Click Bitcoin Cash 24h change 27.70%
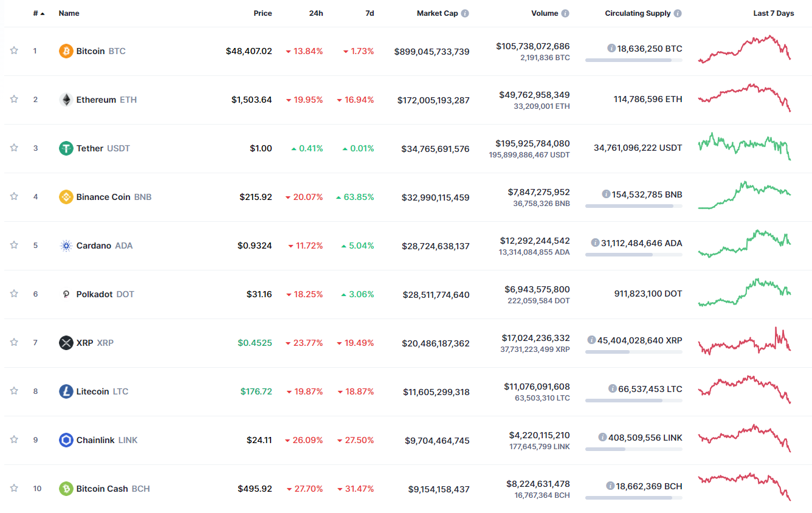The height and width of the screenshot is (513, 812). point(304,489)
